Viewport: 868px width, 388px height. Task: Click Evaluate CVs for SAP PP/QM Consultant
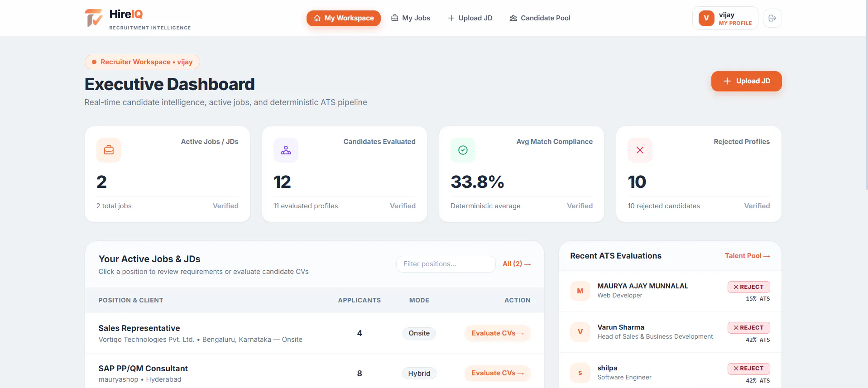[498, 373]
